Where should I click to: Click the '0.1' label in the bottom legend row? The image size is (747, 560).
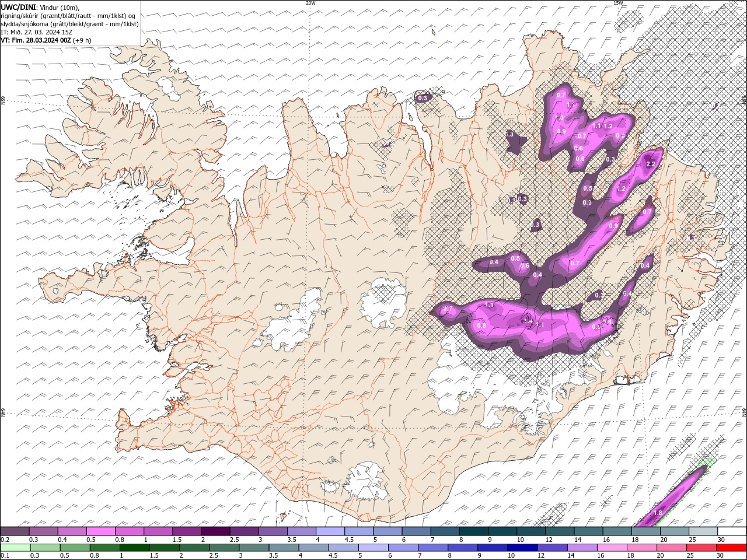[x=5, y=555]
